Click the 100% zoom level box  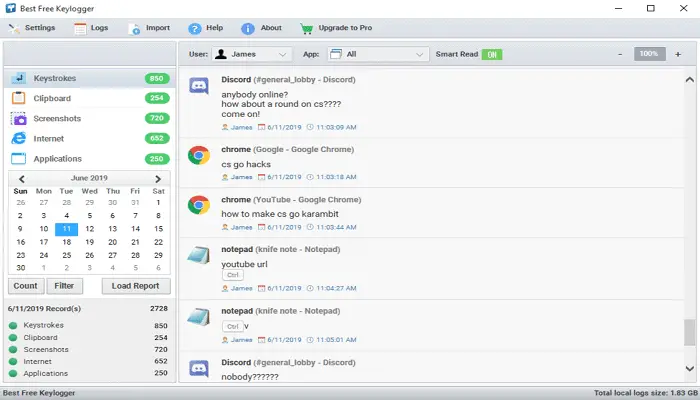(x=650, y=54)
